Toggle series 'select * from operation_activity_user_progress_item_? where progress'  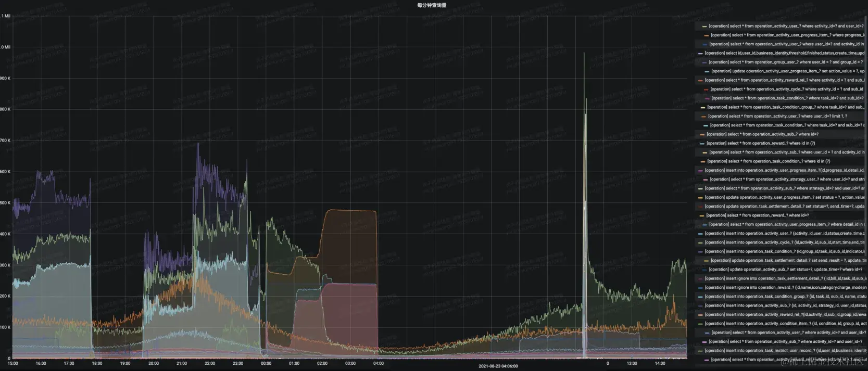(x=787, y=35)
